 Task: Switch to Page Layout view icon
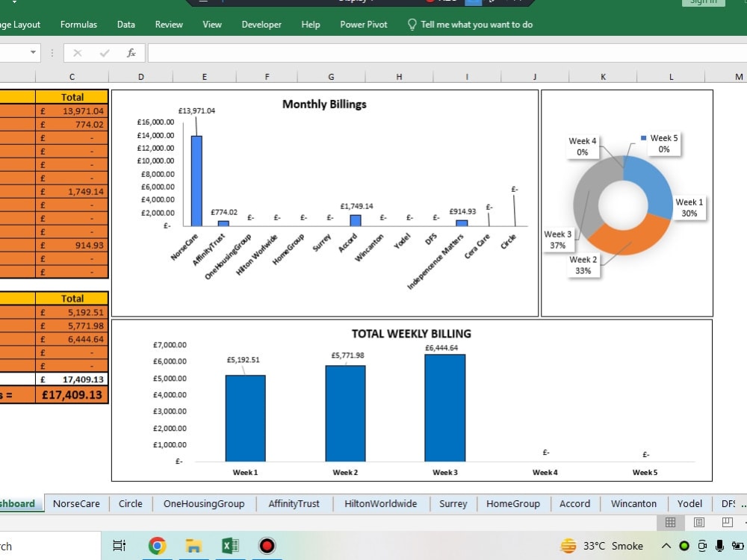[x=699, y=523]
